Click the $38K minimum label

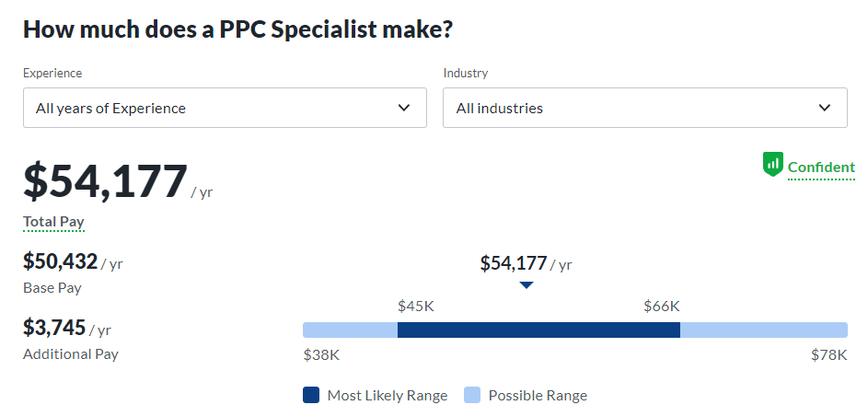click(321, 354)
